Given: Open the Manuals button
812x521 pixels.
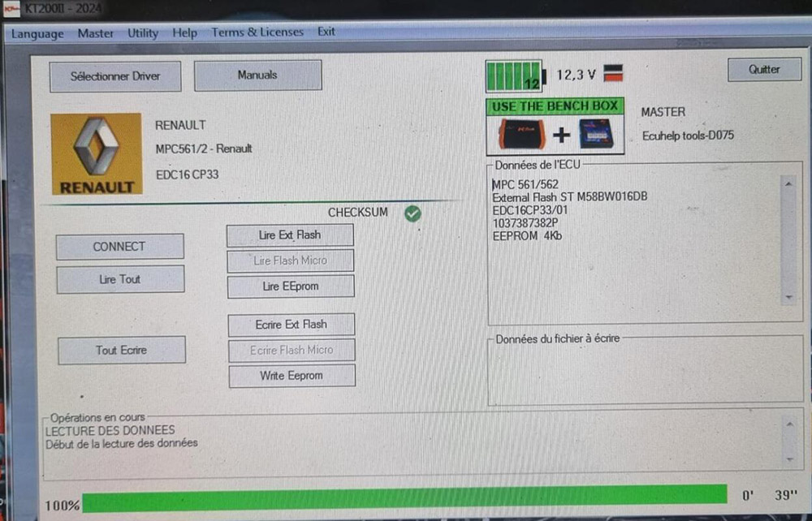Looking at the screenshot, I should [x=258, y=75].
